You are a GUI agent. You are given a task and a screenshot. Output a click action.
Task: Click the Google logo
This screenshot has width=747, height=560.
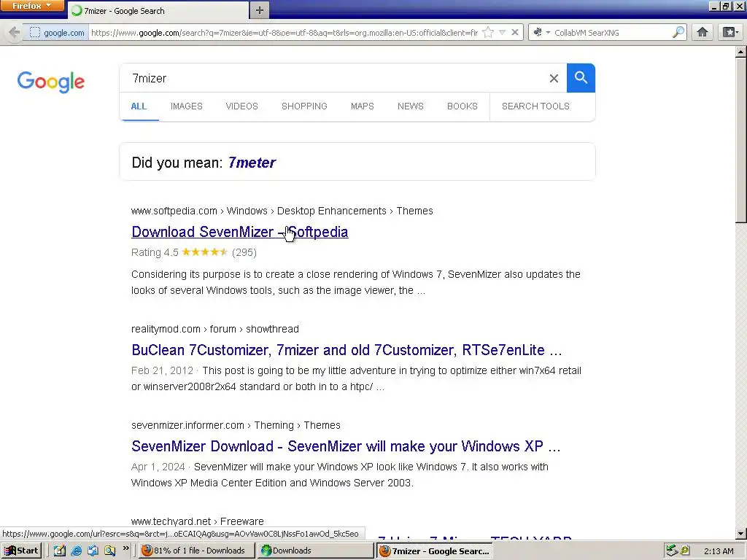(51, 82)
